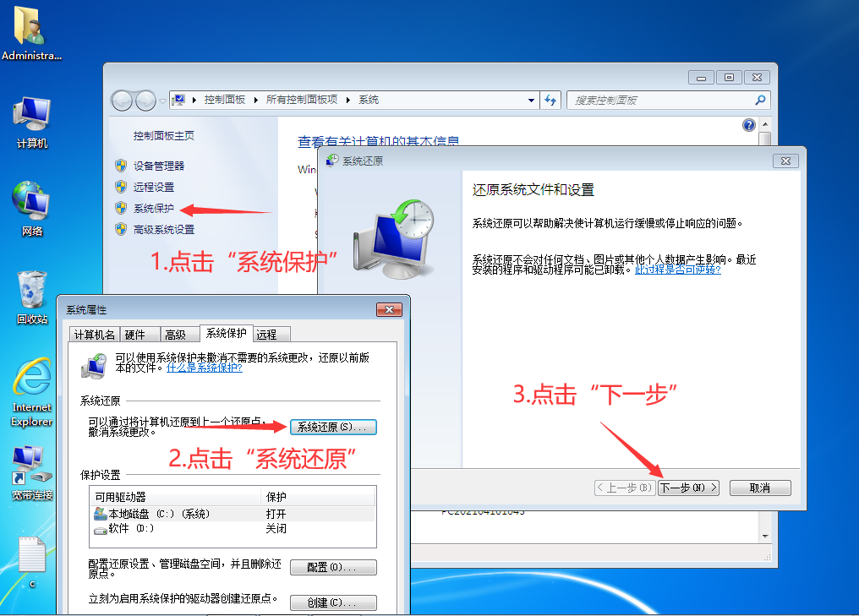Image resolution: width=859 pixels, height=616 pixels.
Task: Click the 下一步(N) button
Action: [688, 488]
